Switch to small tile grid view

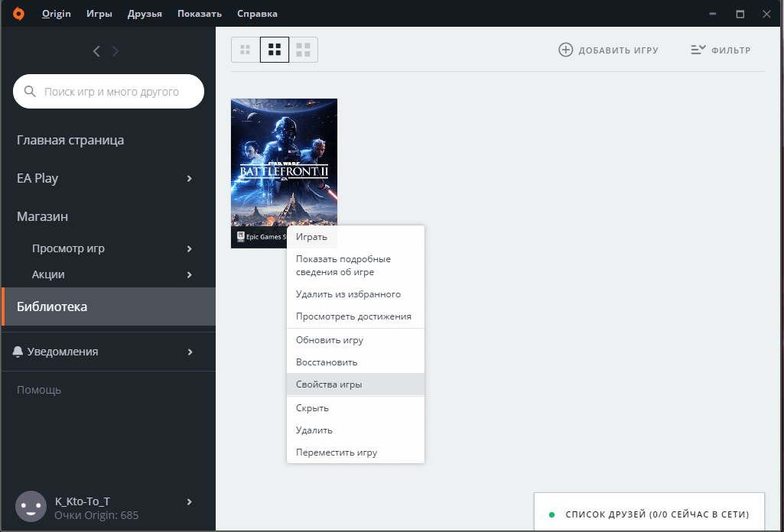[x=246, y=50]
